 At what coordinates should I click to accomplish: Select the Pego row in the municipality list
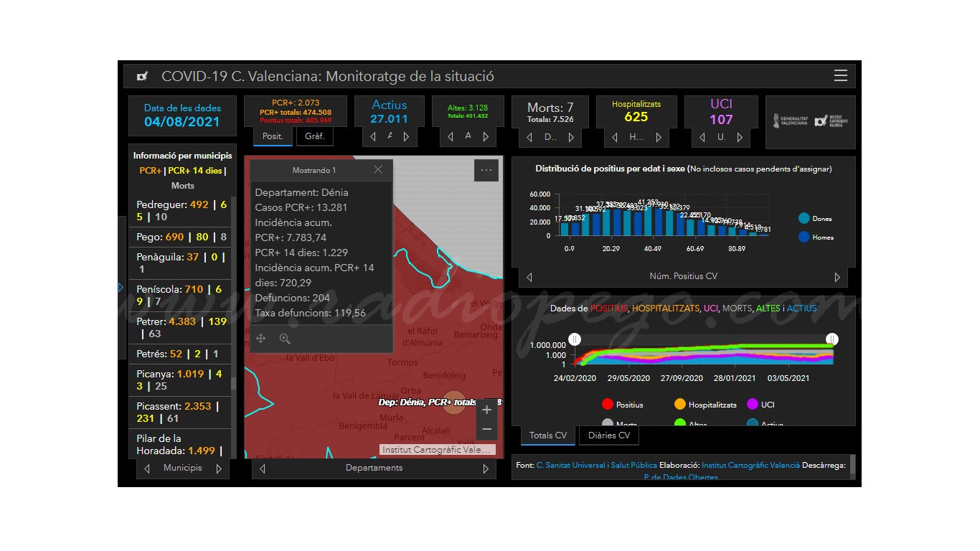click(x=180, y=237)
